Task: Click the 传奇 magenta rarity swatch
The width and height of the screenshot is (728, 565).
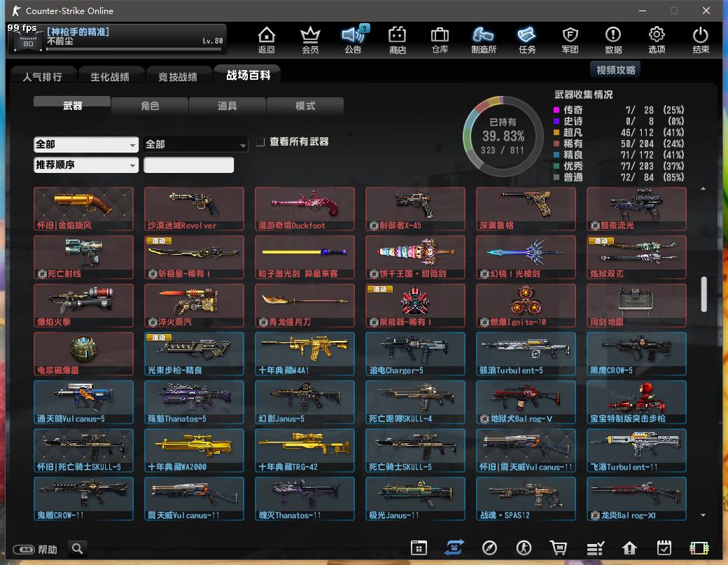Action: (556, 110)
